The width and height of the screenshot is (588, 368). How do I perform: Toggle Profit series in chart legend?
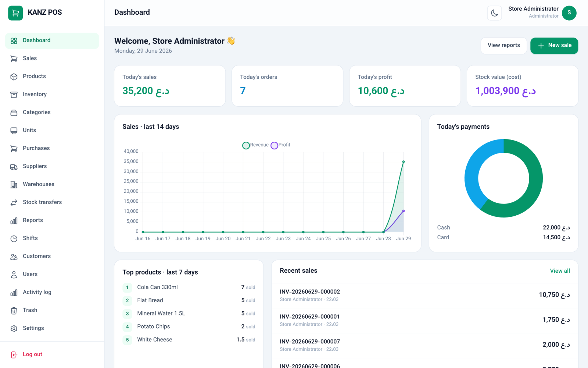(280, 145)
